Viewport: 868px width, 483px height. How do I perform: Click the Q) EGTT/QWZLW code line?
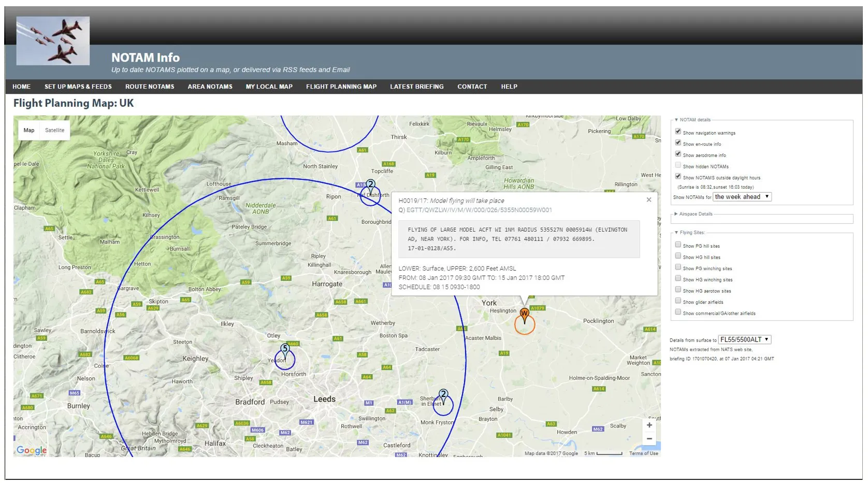click(475, 210)
